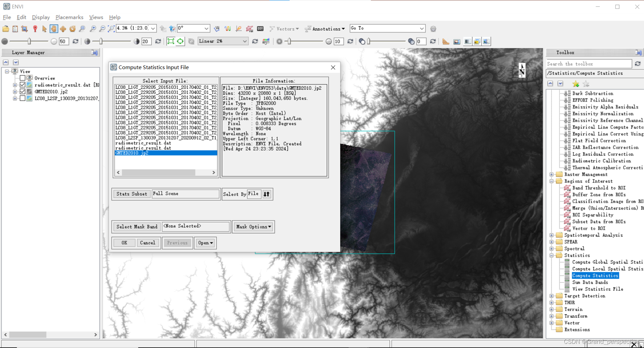
Task: Enable the LC08_L2SP_130039 layer checkbox
Action: (23, 98)
